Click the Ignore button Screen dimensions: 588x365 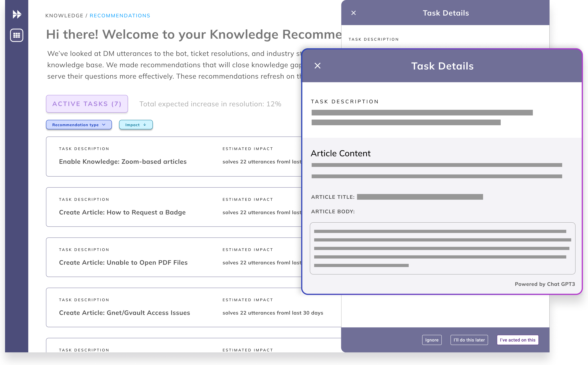coord(432,340)
